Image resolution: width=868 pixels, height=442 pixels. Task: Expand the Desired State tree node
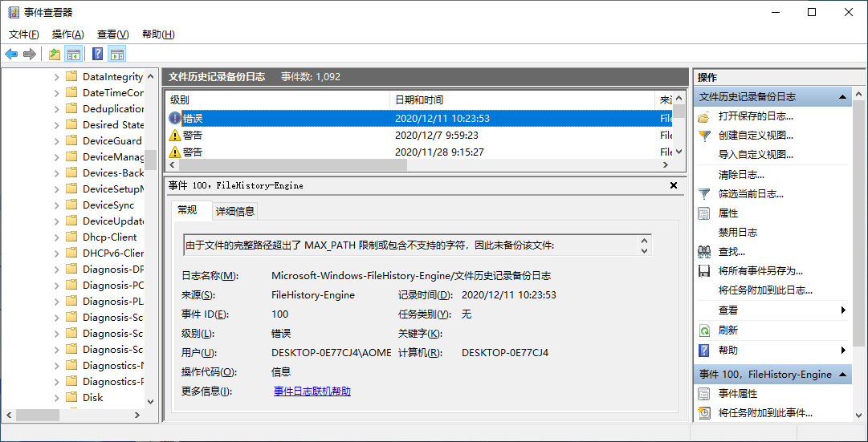pyautogui.click(x=56, y=125)
